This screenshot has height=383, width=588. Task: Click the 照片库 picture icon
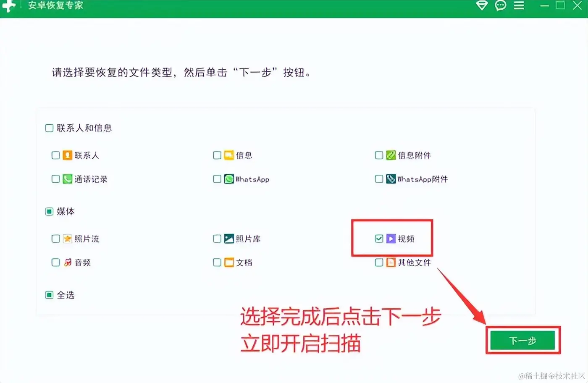pos(229,239)
